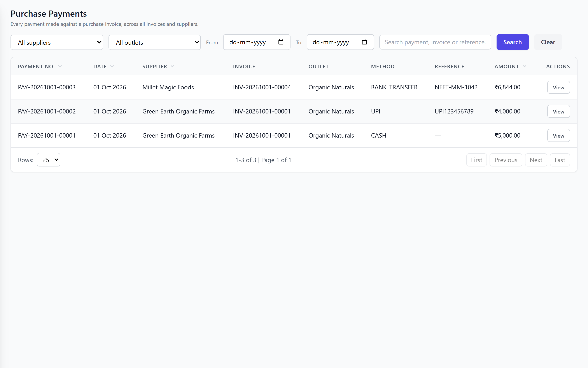588x368 pixels.
Task: Sort by Amount chevron icon
Action: click(x=524, y=66)
